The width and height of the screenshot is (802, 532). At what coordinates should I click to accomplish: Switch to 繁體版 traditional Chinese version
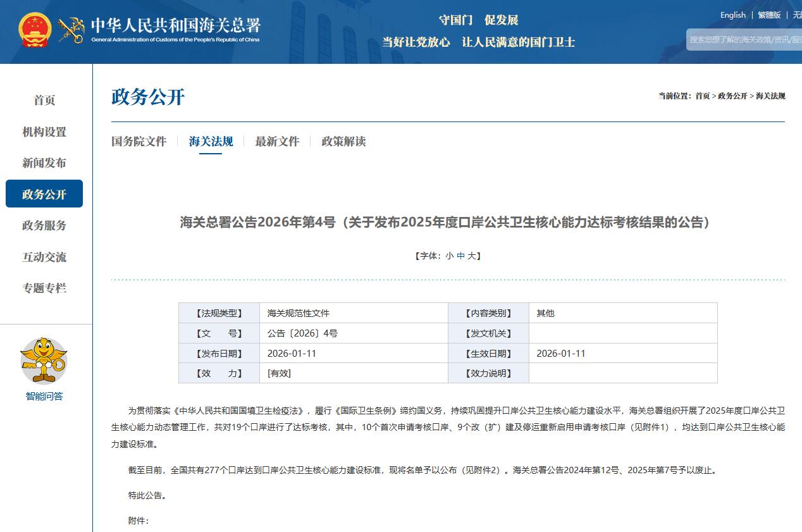pos(769,15)
